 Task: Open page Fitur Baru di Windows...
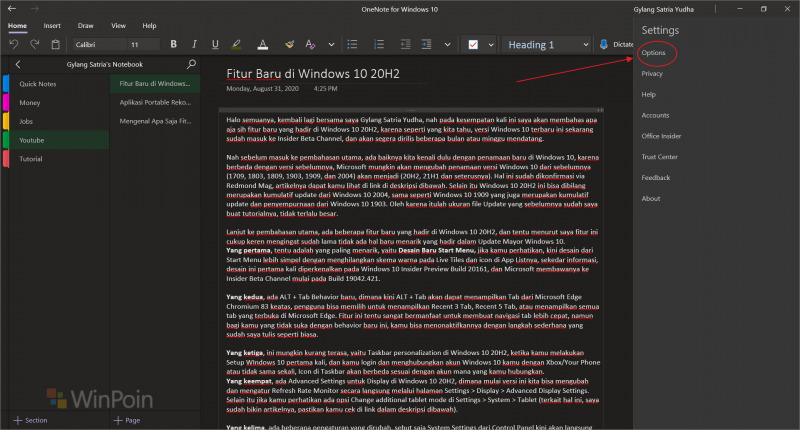155,83
